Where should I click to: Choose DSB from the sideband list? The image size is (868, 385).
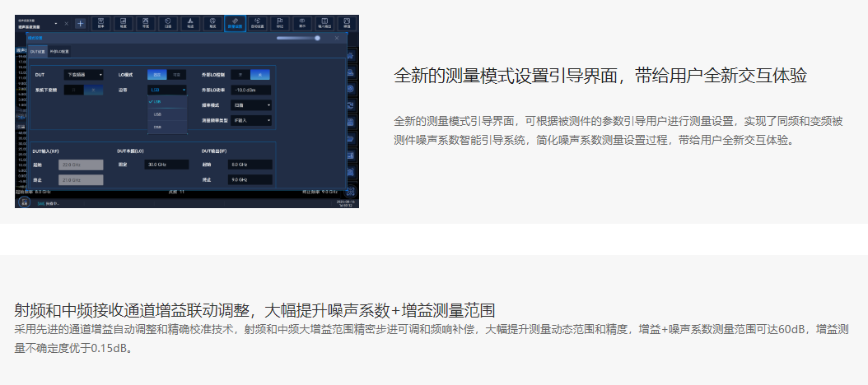click(158, 128)
